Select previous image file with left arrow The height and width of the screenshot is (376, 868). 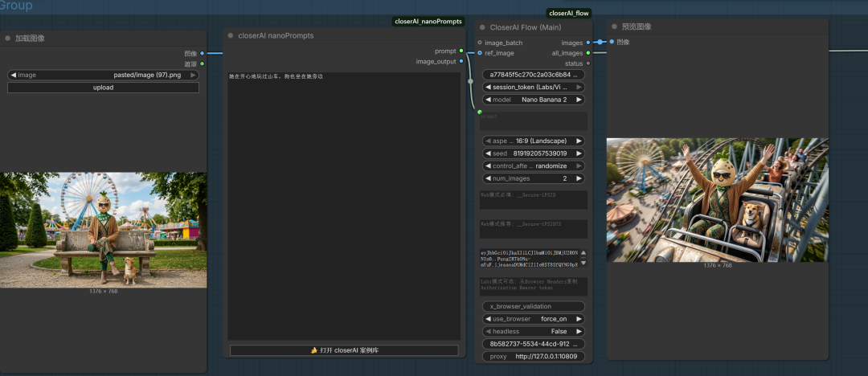(14, 75)
